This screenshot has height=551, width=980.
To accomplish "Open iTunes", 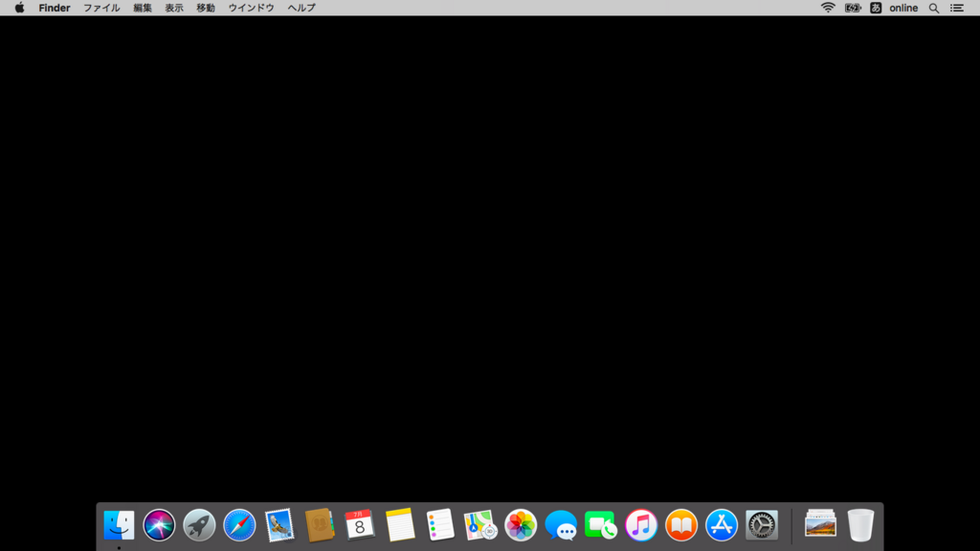I will [641, 525].
